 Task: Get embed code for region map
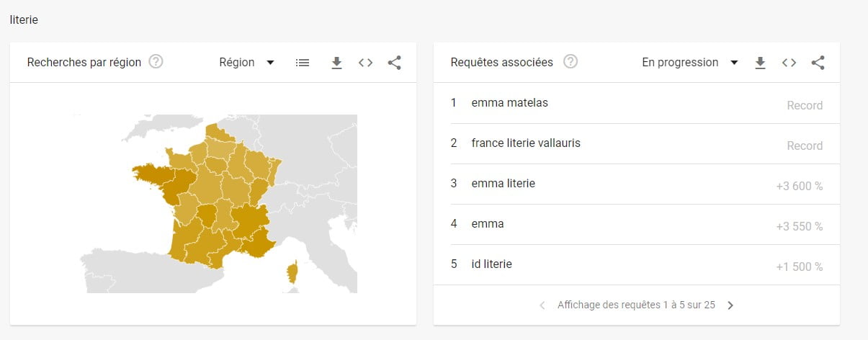pos(366,63)
